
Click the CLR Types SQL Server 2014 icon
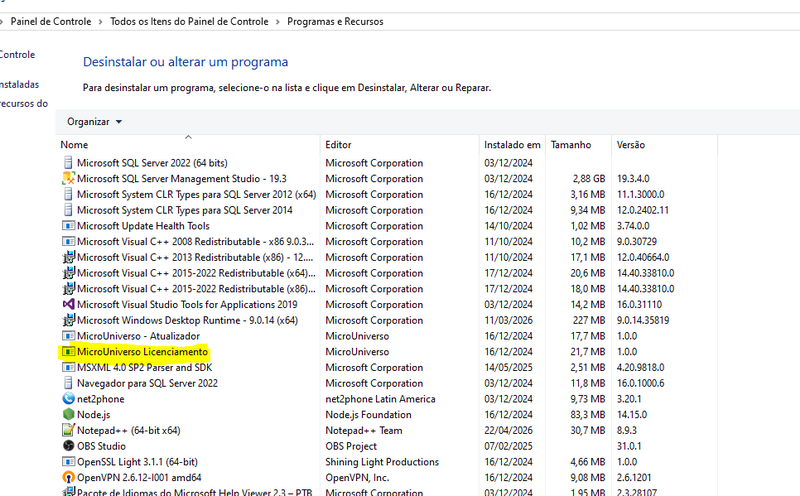(68, 210)
